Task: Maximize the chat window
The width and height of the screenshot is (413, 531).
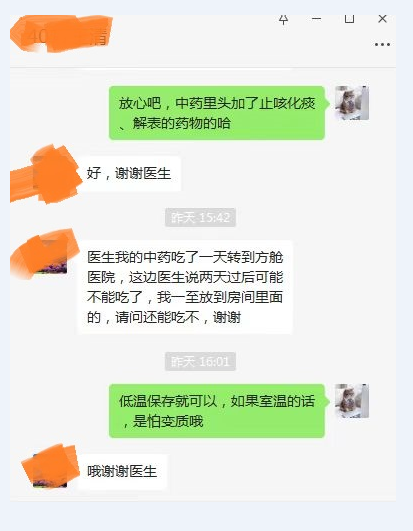Action: pos(349,19)
